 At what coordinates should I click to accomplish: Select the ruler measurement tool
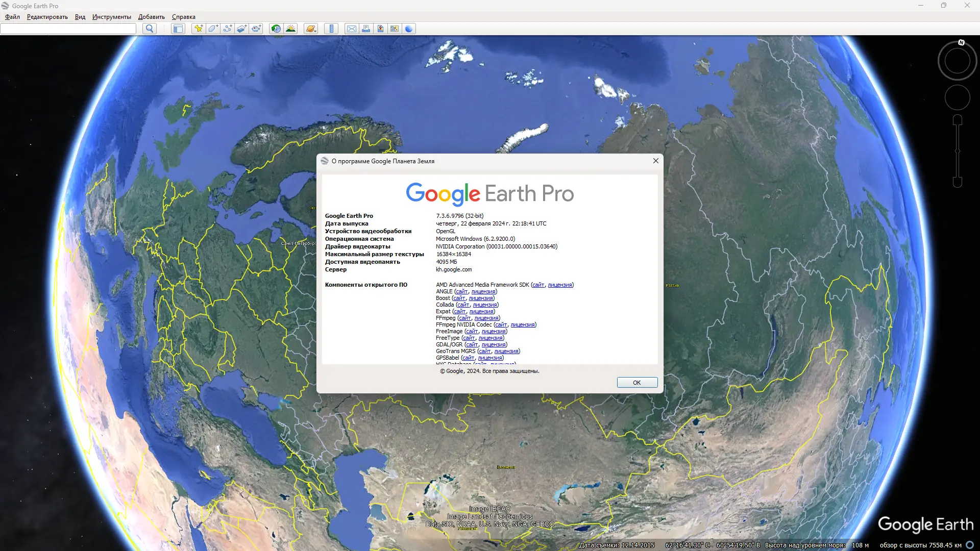click(331, 29)
